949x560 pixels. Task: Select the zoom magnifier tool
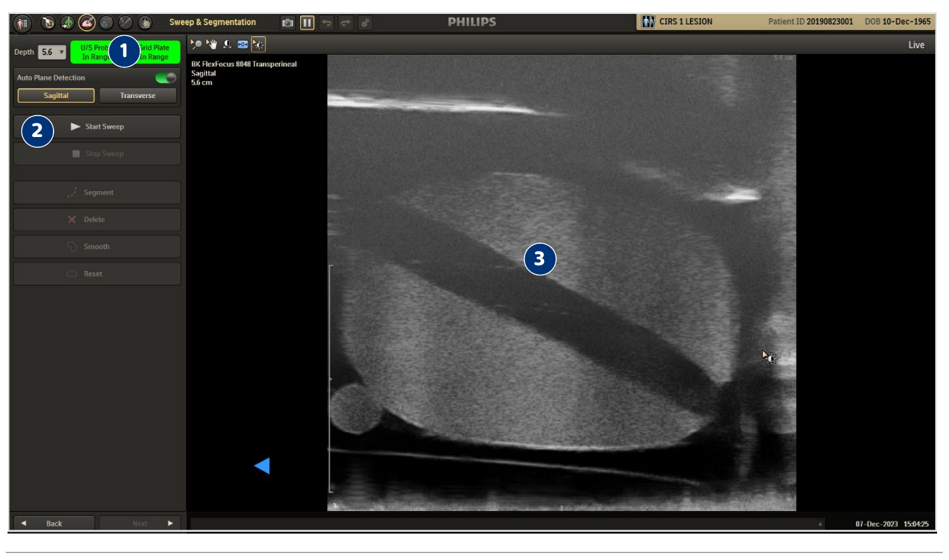[x=196, y=44]
